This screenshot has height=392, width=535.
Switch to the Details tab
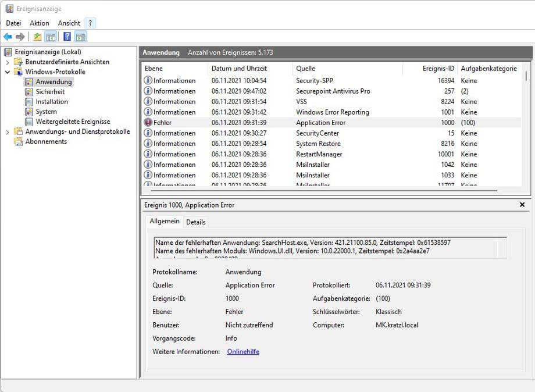(x=196, y=222)
